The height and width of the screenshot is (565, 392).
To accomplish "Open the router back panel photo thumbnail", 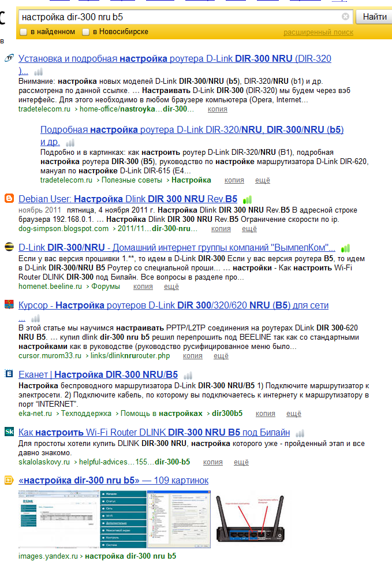I will (x=250, y=519).
